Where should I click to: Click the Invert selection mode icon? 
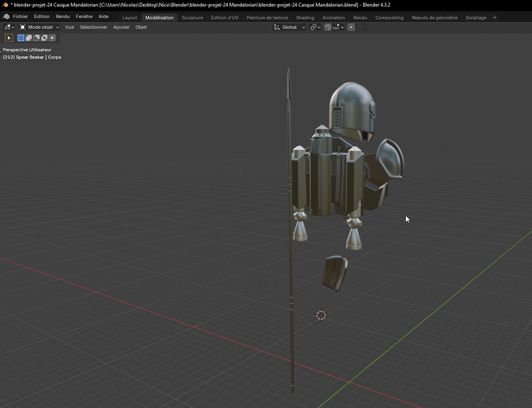click(44, 37)
